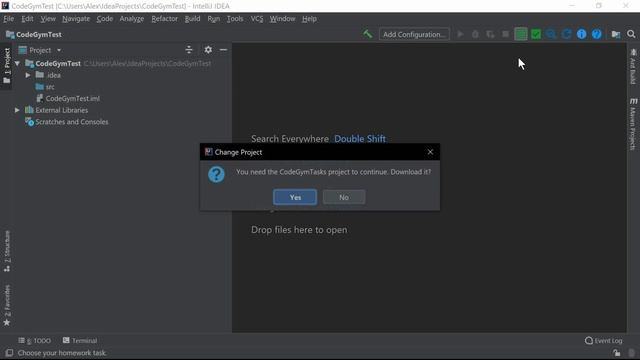Open the File menu
The width and height of the screenshot is (640, 360).
coord(9,19)
